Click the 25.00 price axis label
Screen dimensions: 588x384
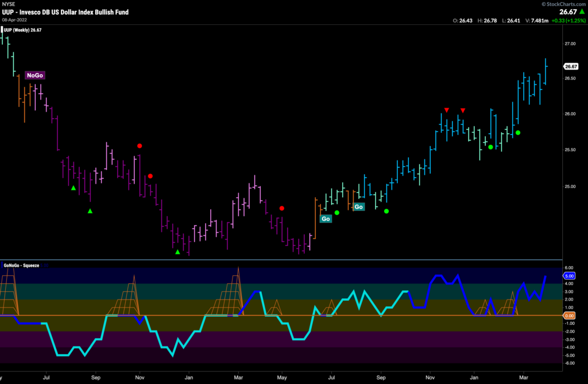tap(570, 187)
